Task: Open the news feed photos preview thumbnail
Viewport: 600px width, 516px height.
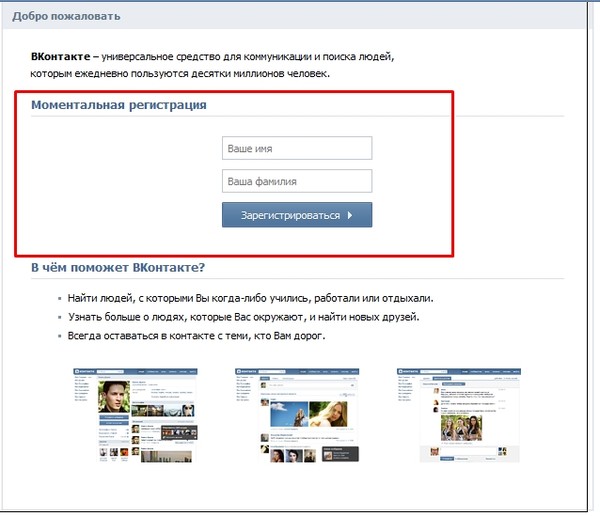Action: 297,415
